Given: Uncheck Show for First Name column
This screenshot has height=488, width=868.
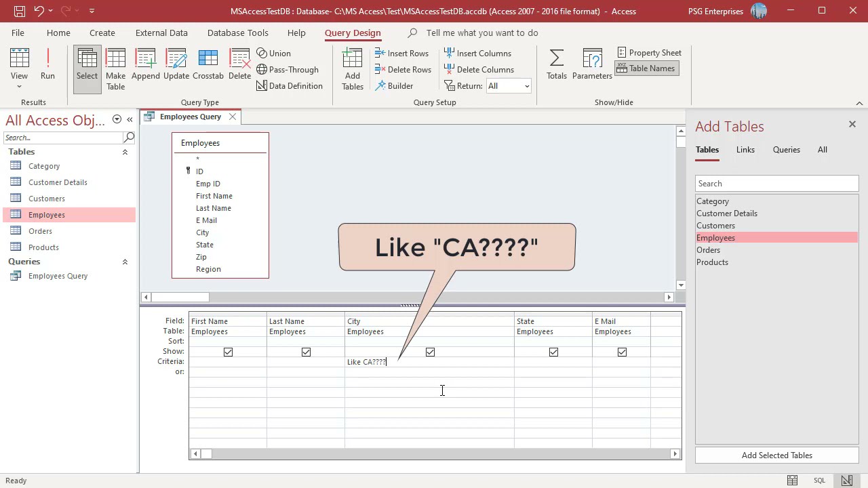Looking at the screenshot, I should [x=228, y=352].
